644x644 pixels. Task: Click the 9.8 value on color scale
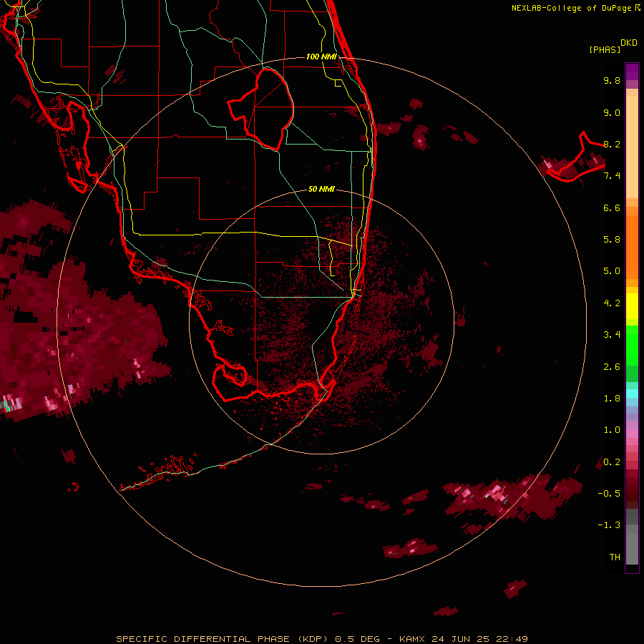pos(612,80)
